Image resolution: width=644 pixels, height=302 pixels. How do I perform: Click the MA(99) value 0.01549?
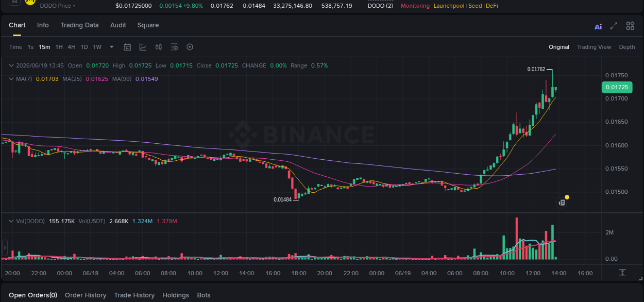pos(146,79)
